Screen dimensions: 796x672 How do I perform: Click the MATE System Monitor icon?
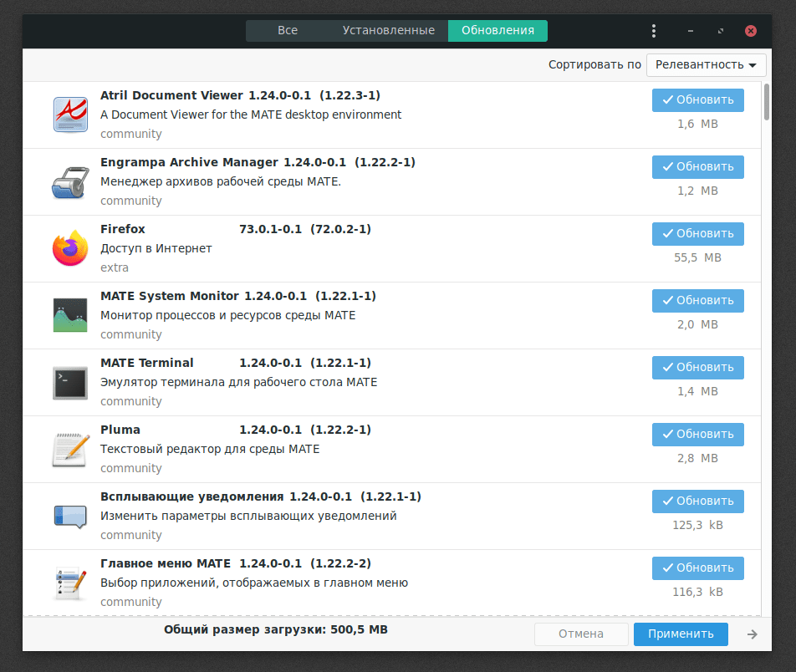[x=70, y=316]
